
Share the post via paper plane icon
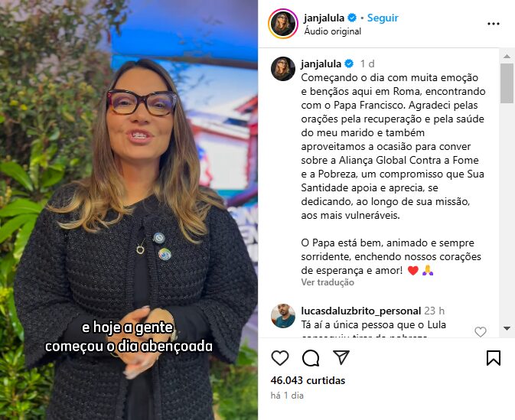pos(341,357)
